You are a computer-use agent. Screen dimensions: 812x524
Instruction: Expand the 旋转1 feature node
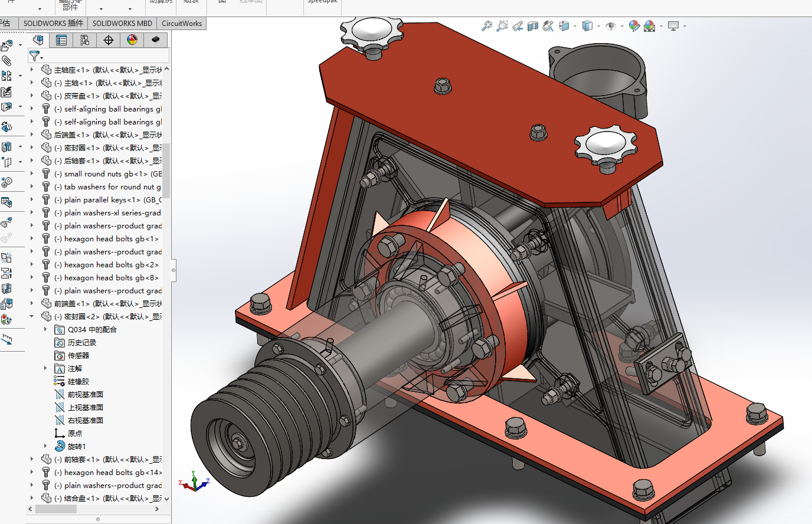[x=45, y=446]
